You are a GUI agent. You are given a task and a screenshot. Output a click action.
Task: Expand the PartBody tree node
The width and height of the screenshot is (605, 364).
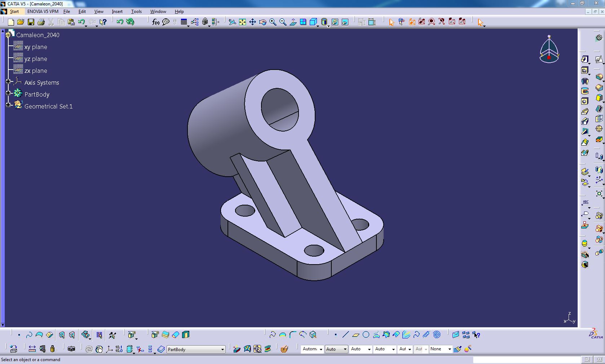8,93
